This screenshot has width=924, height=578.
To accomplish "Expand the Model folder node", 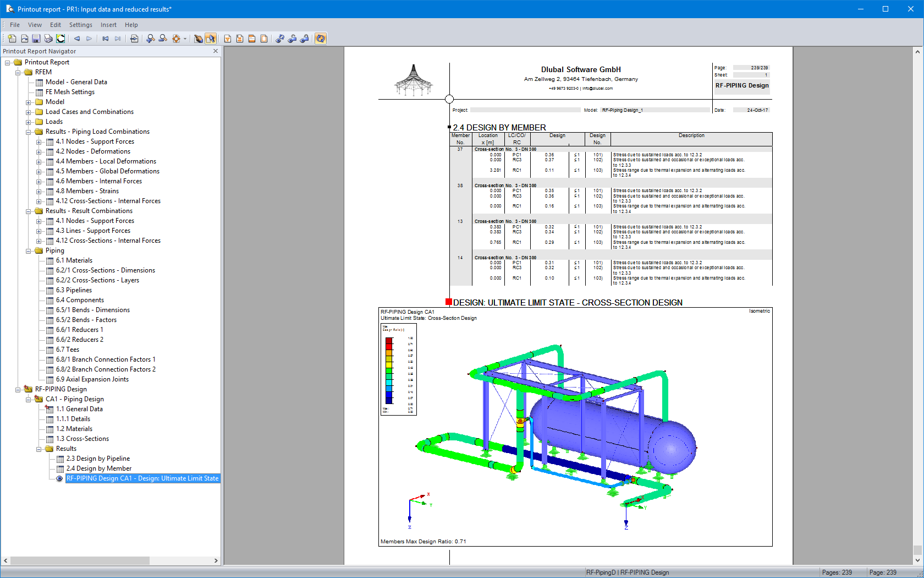I will click(x=29, y=102).
